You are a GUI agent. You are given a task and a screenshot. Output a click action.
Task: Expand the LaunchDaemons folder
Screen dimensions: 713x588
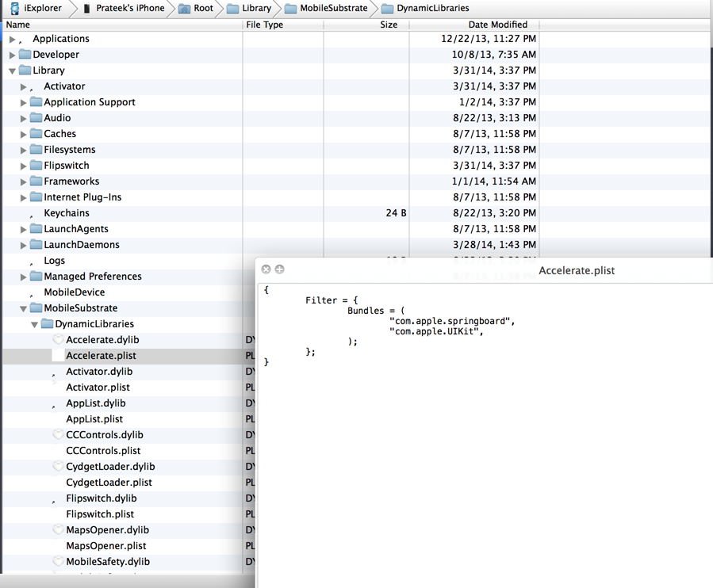click(23, 245)
